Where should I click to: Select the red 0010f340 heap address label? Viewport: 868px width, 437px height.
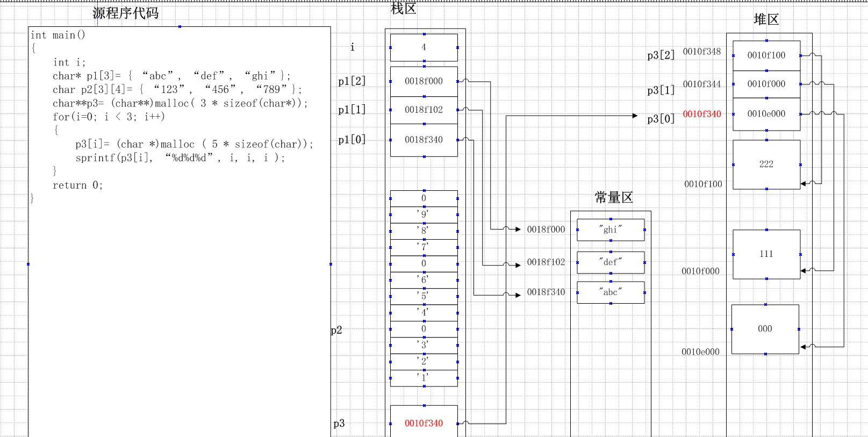click(x=702, y=114)
